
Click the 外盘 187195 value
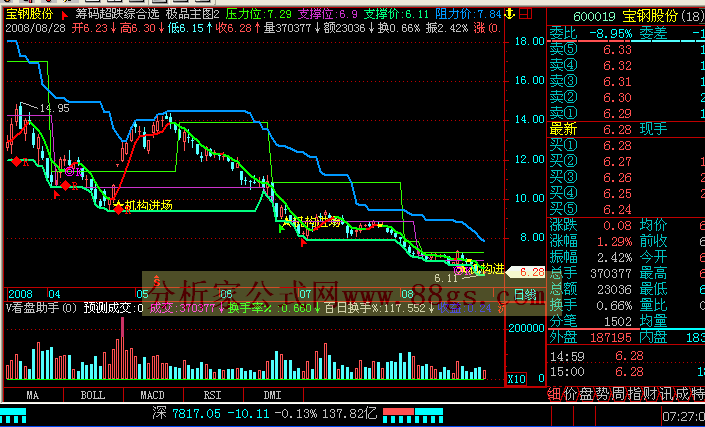coord(610,338)
